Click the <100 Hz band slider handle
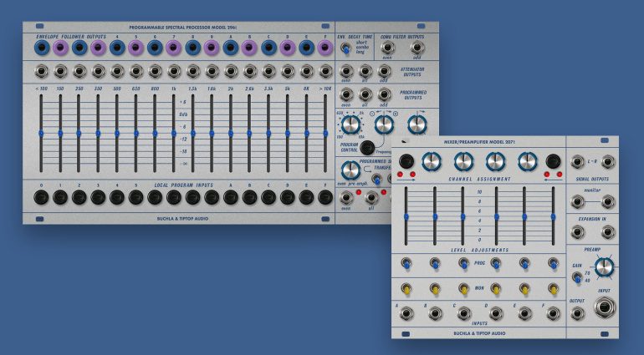Screen dimensions: 644x355 41,133
